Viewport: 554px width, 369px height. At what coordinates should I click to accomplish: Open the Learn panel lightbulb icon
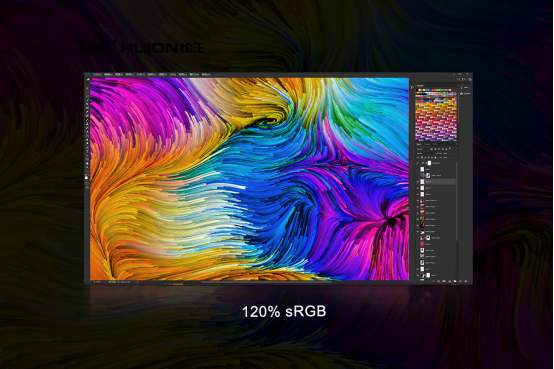pyautogui.click(x=461, y=87)
